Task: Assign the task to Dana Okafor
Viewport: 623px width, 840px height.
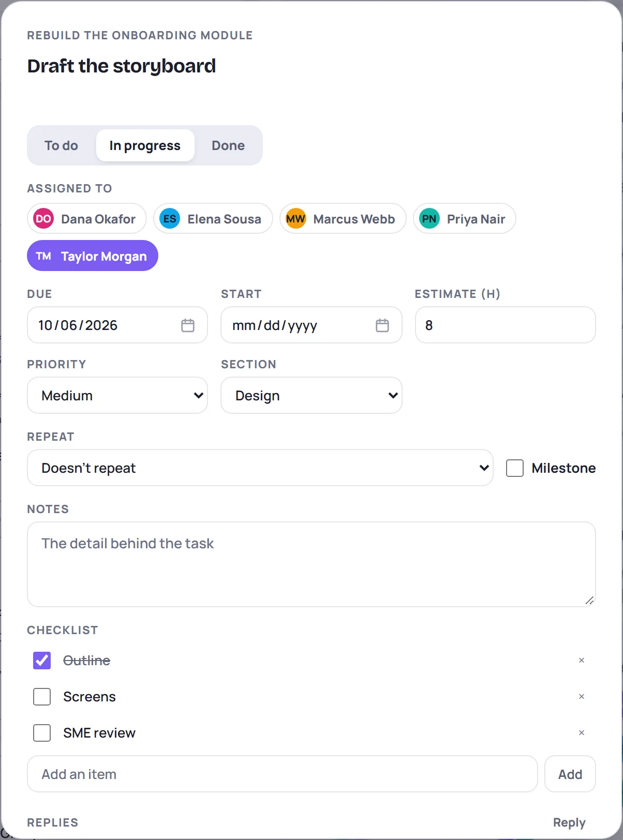Action: [87, 219]
